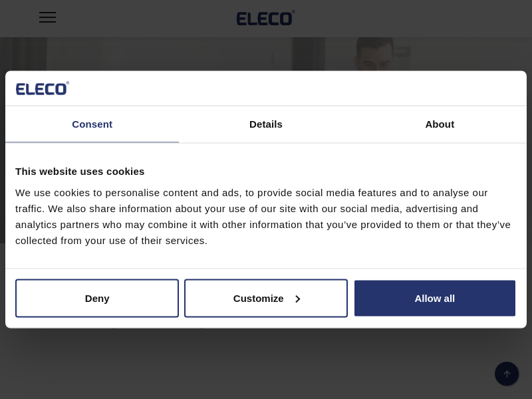Switch to the Details tab
This screenshot has width=532, height=399.
coord(266,124)
